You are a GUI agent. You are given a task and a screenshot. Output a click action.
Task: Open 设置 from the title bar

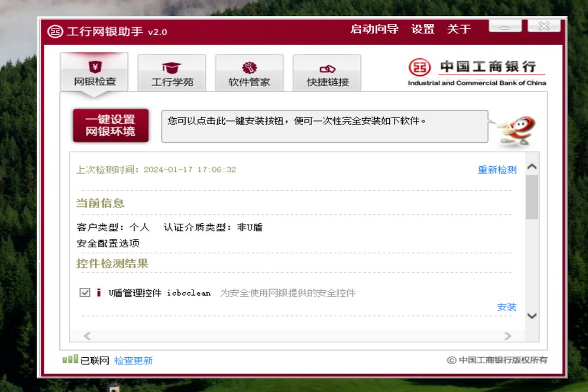pyautogui.click(x=422, y=29)
